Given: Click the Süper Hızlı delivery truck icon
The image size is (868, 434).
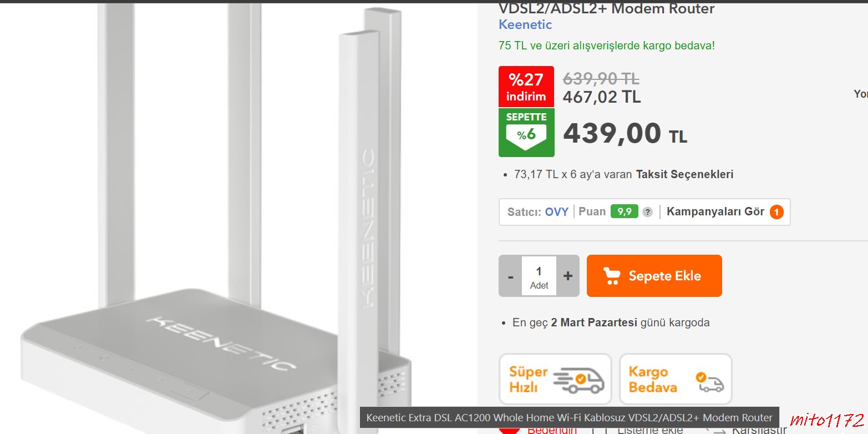Looking at the screenshot, I should tap(578, 380).
